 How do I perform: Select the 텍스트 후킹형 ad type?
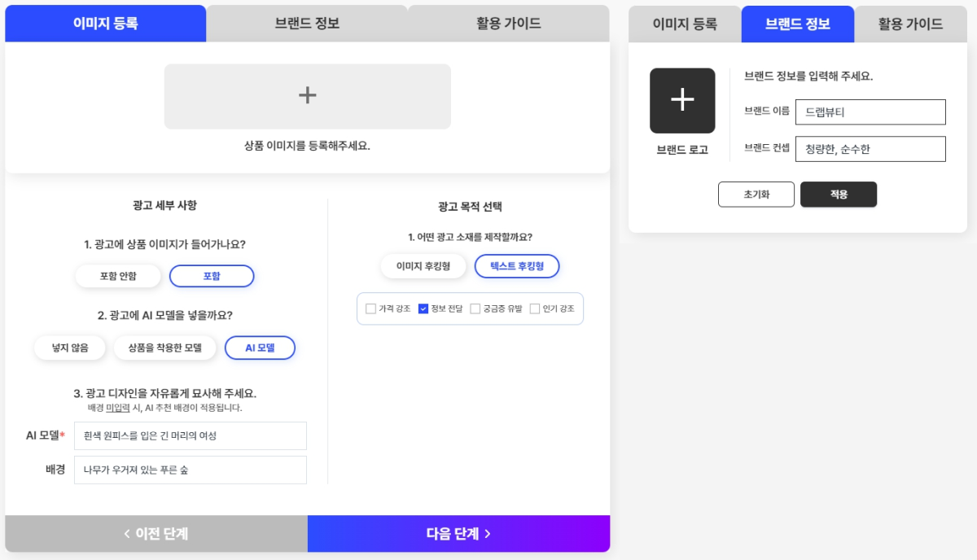point(518,265)
